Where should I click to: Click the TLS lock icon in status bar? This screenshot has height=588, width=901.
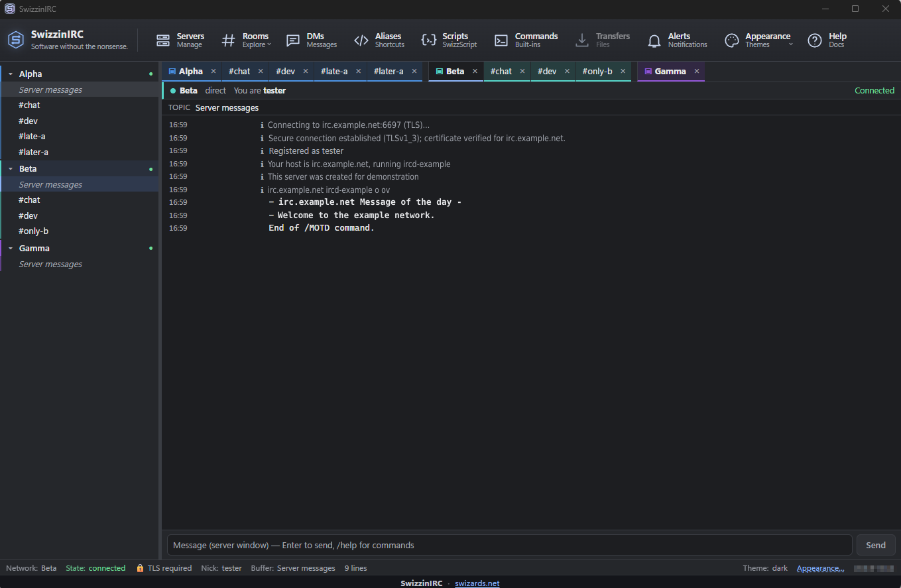tap(140, 568)
